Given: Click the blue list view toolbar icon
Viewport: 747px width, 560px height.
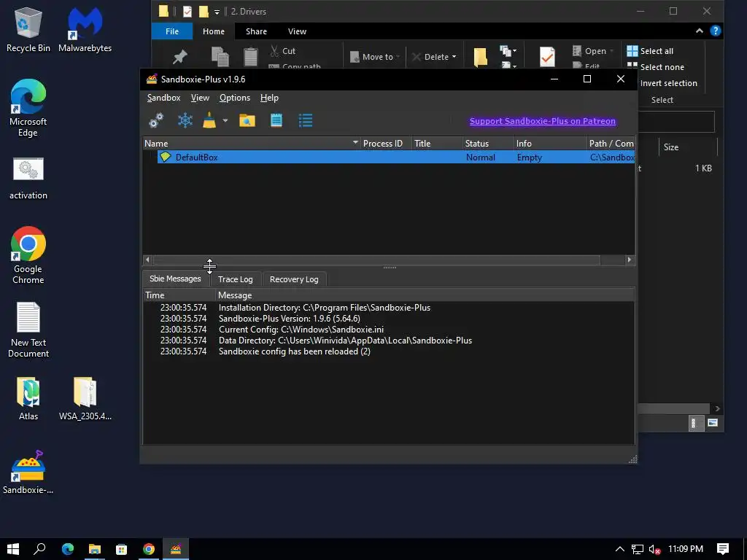Looking at the screenshot, I should (306, 120).
